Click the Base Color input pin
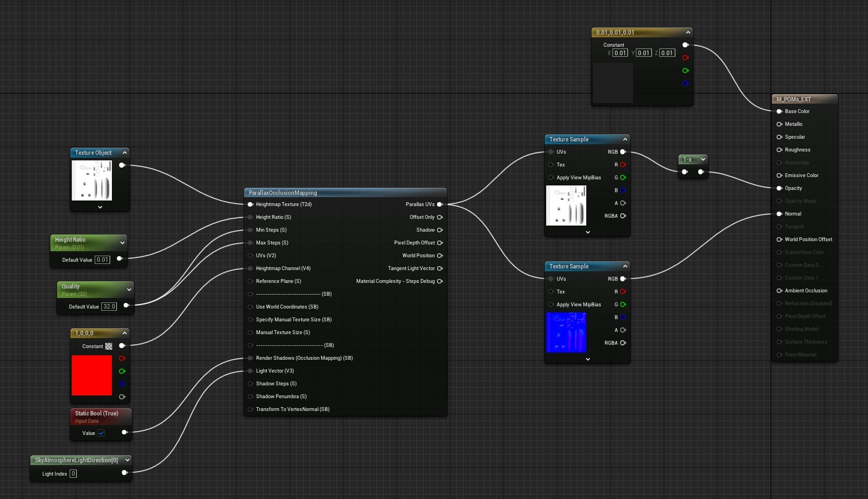 point(779,111)
